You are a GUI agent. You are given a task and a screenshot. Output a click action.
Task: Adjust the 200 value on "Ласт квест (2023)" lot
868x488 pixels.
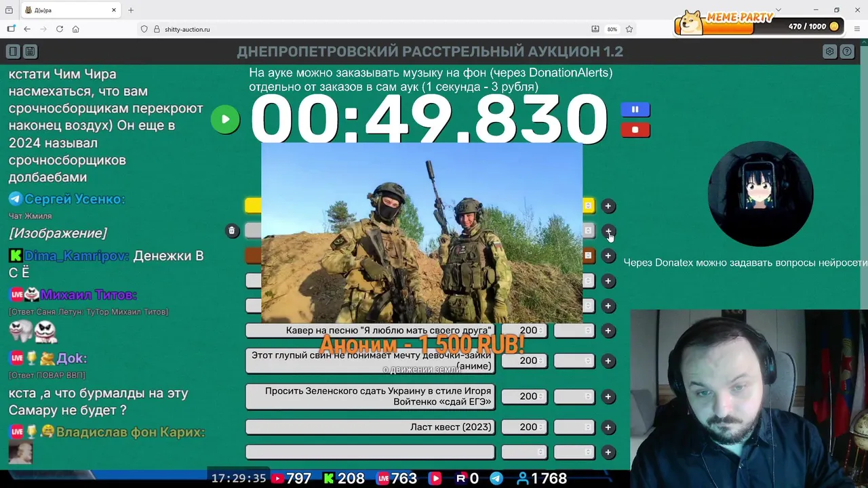pyautogui.click(x=524, y=427)
